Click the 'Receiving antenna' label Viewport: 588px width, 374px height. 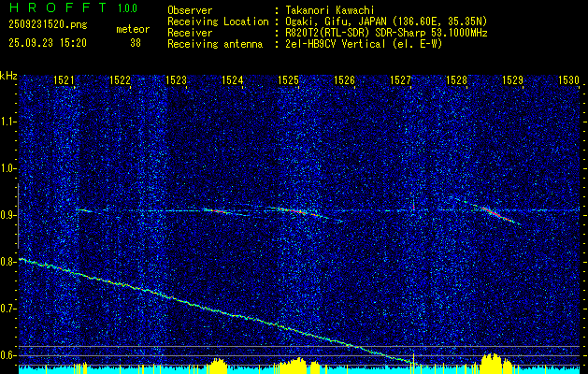[215, 44]
